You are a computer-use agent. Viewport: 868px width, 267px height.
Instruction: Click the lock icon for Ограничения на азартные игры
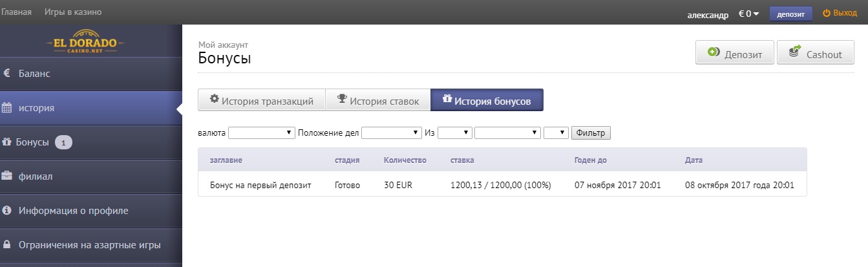point(6,245)
